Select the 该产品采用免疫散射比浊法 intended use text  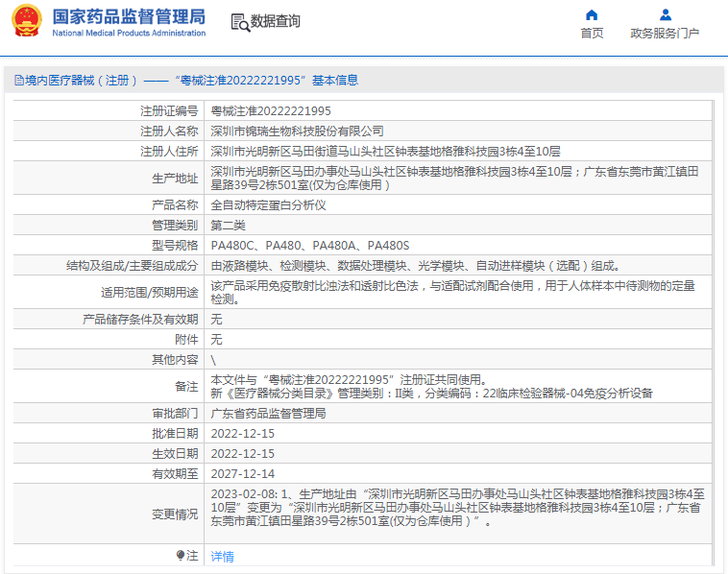452,293
